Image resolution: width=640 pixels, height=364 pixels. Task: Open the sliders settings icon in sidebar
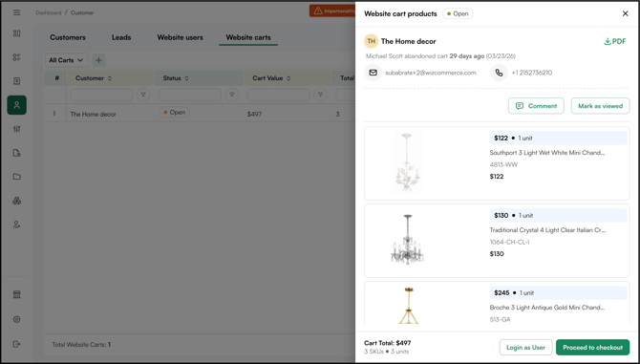17,129
